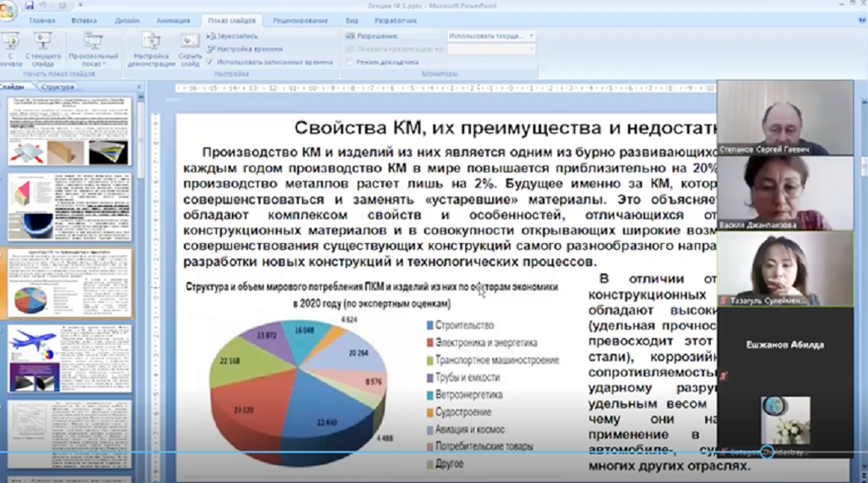Start slideshow from current slide
The height and width of the screenshot is (483, 868).
coord(43,47)
